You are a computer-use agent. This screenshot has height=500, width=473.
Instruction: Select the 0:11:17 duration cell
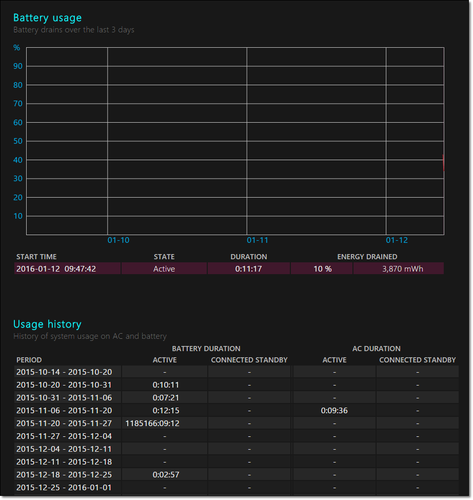pos(249,269)
